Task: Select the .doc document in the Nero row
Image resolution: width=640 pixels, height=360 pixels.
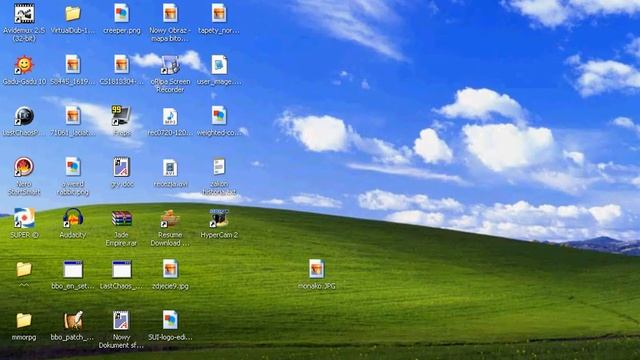Action: pyautogui.click(x=121, y=167)
